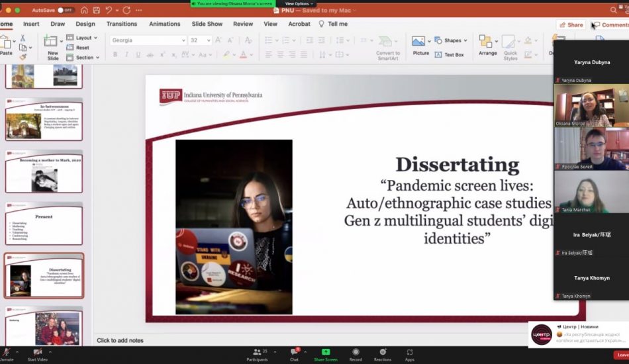Open the font size 32 dropdown
The width and height of the screenshot is (629, 364).
[x=209, y=40]
